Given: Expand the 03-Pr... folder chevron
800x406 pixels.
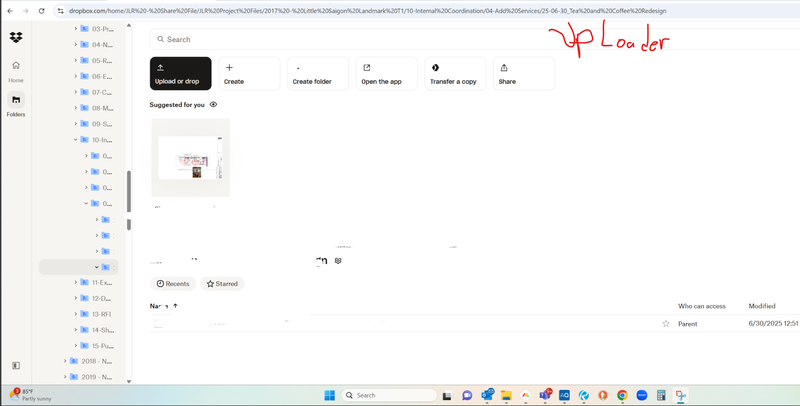Looking at the screenshot, I should tap(76, 29).
